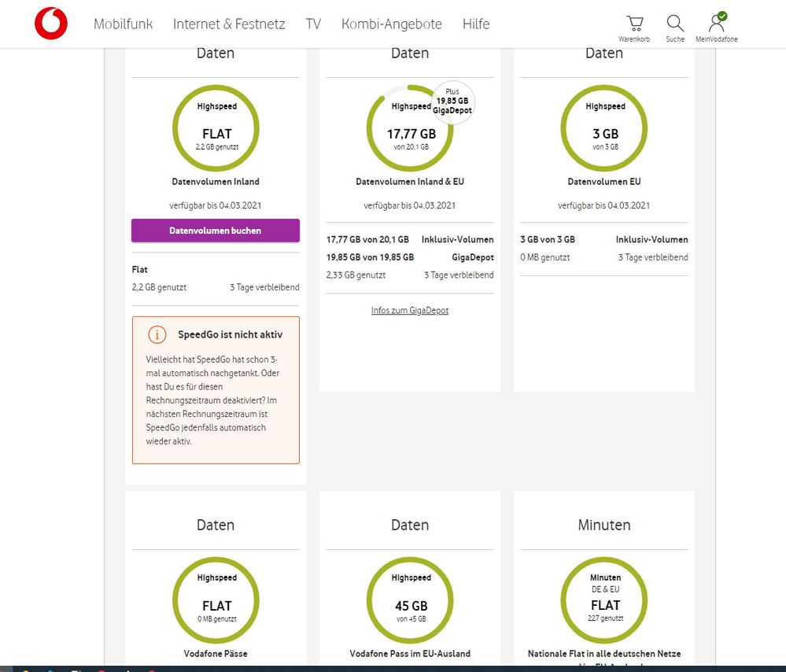The image size is (786, 672).
Task: Click the 0 MB genutzt text under Datenvolumen EU
Action: (x=545, y=257)
